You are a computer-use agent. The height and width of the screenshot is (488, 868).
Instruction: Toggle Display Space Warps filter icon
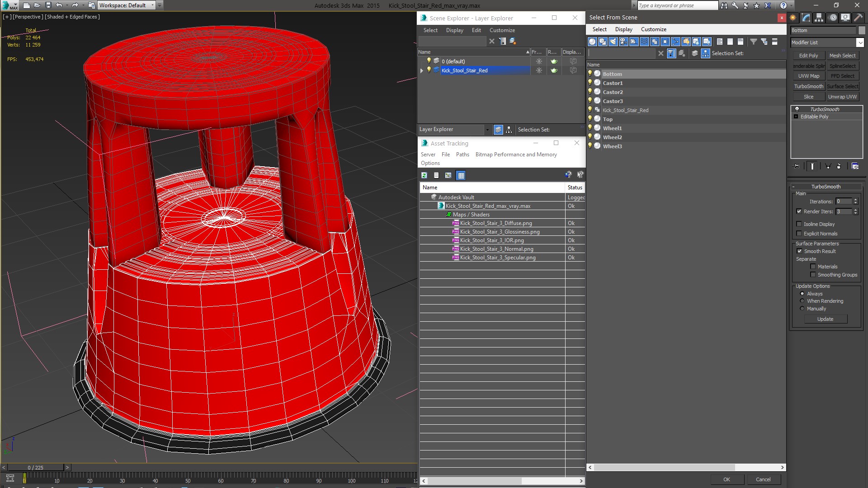[x=644, y=42]
